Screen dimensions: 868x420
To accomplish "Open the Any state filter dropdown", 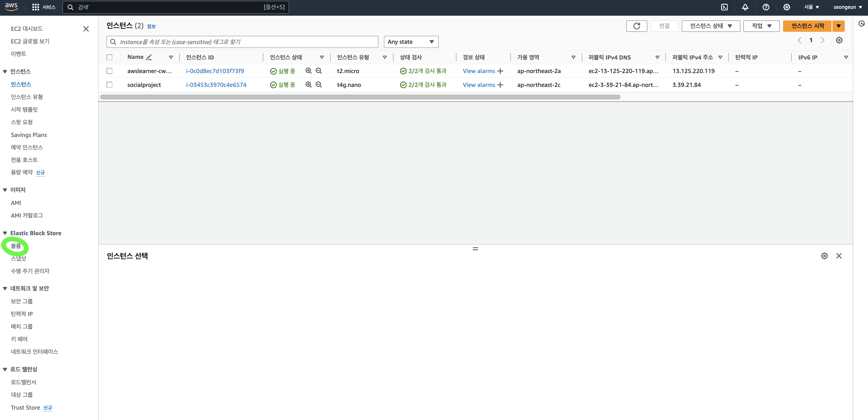I will (x=411, y=42).
